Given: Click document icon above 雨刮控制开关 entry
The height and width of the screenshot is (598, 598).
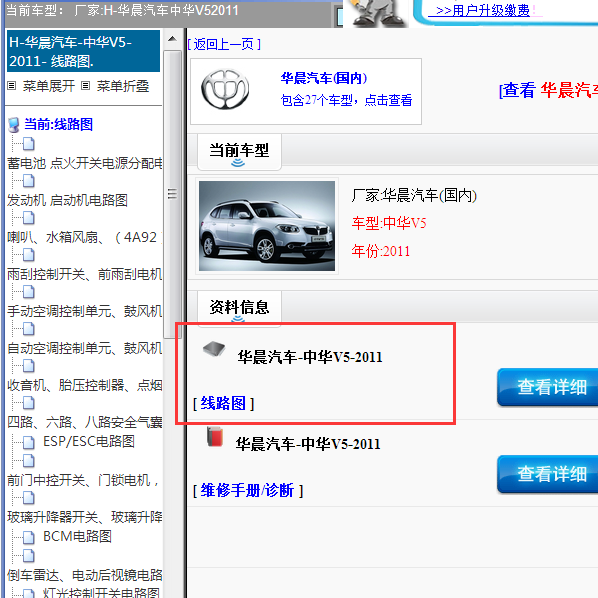Looking at the screenshot, I should coord(29,255).
